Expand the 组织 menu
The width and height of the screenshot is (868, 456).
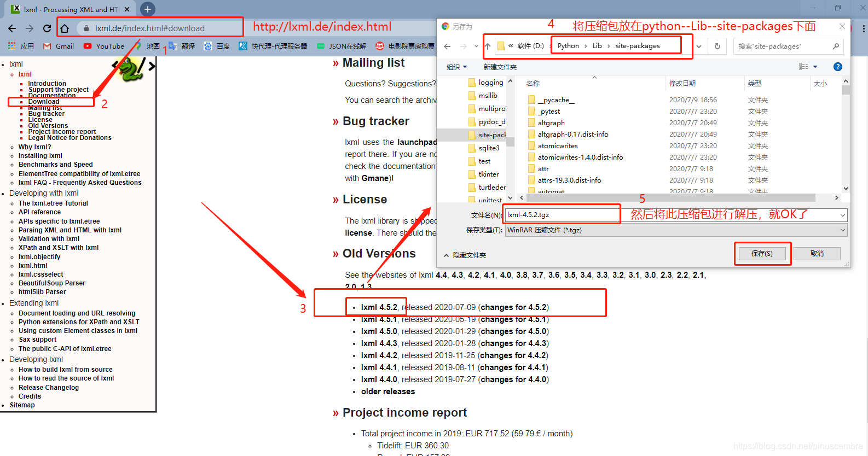456,67
